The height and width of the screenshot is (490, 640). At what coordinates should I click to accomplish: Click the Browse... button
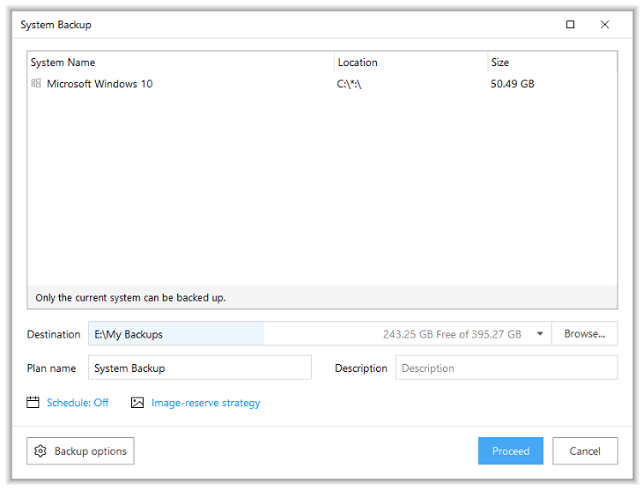tap(584, 334)
